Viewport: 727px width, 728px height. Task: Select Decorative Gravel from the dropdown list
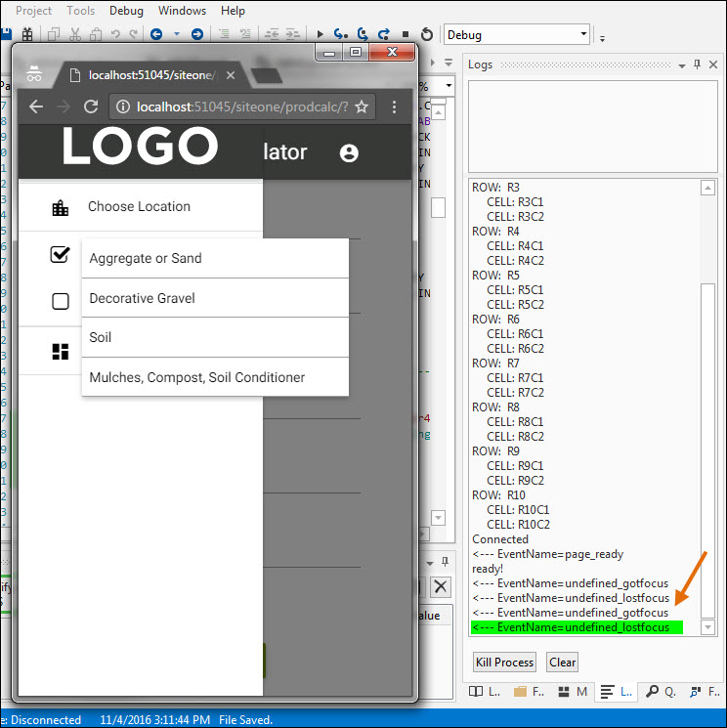pyautogui.click(x=215, y=298)
